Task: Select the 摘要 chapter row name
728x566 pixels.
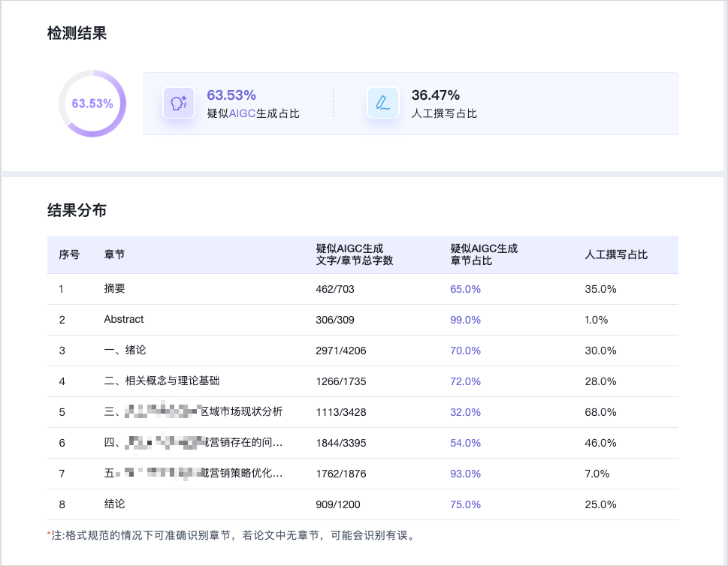Action: [115, 288]
